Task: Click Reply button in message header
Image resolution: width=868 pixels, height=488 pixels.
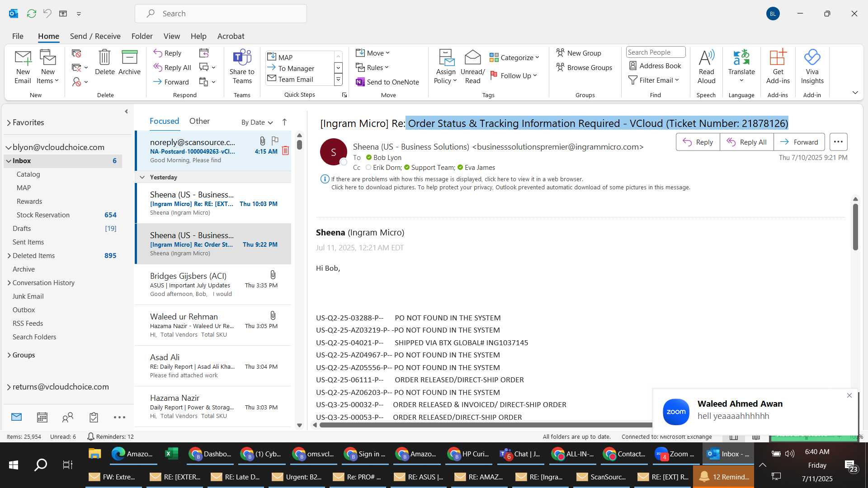Action: [698, 142]
